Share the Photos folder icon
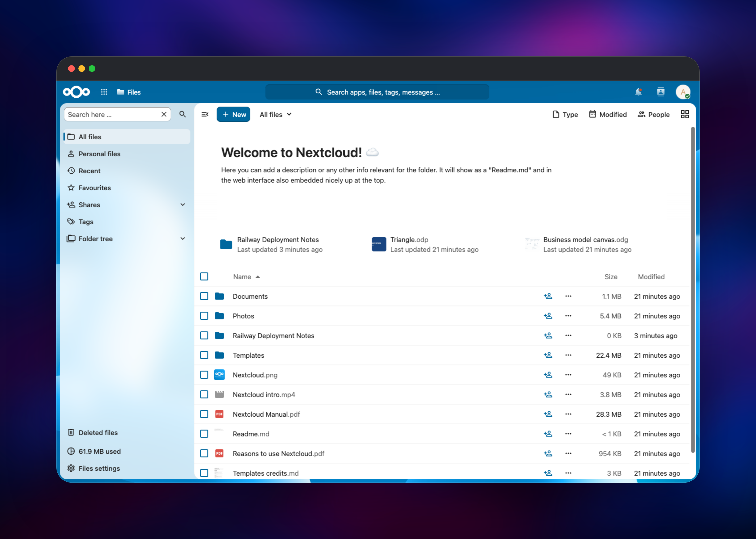The image size is (756, 539). (548, 316)
